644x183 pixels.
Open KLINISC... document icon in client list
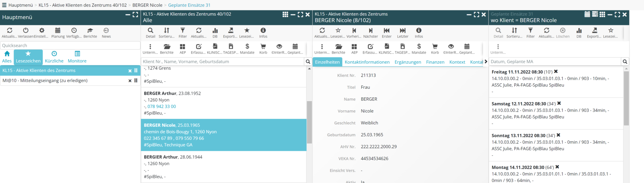pyautogui.click(x=215, y=49)
